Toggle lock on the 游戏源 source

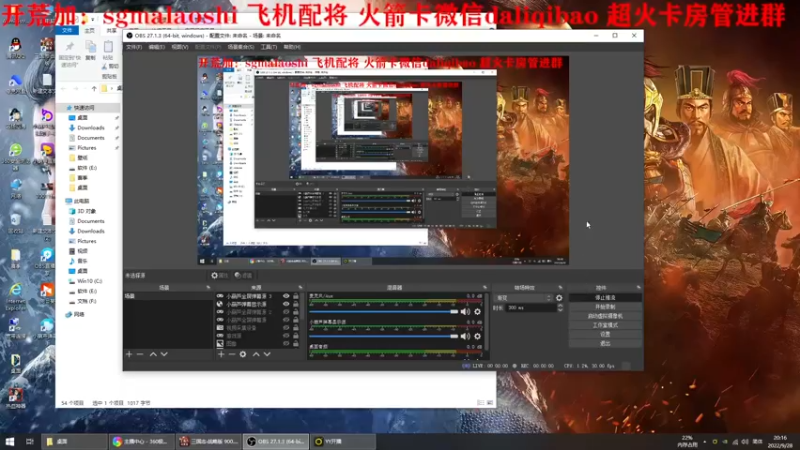296,336
